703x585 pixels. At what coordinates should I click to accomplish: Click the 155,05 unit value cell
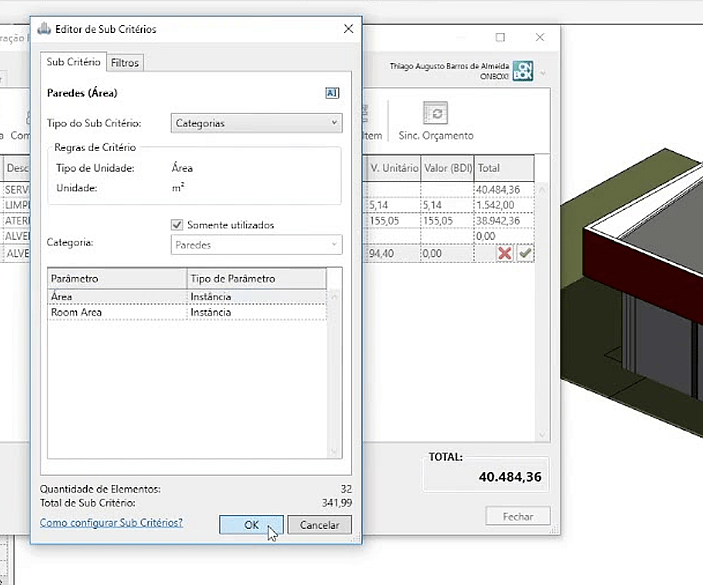pos(394,221)
